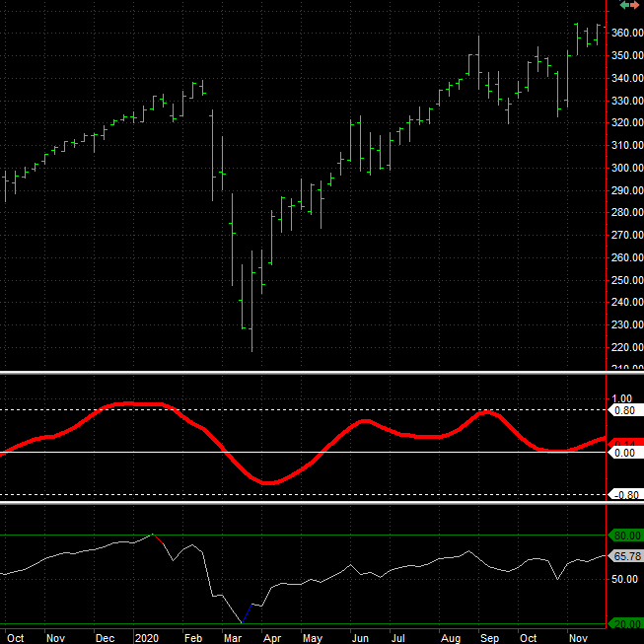Click the red 0.14 current value tag
This screenshot has height=644, width=644.
pyautogui.click(x=625, y=443)
